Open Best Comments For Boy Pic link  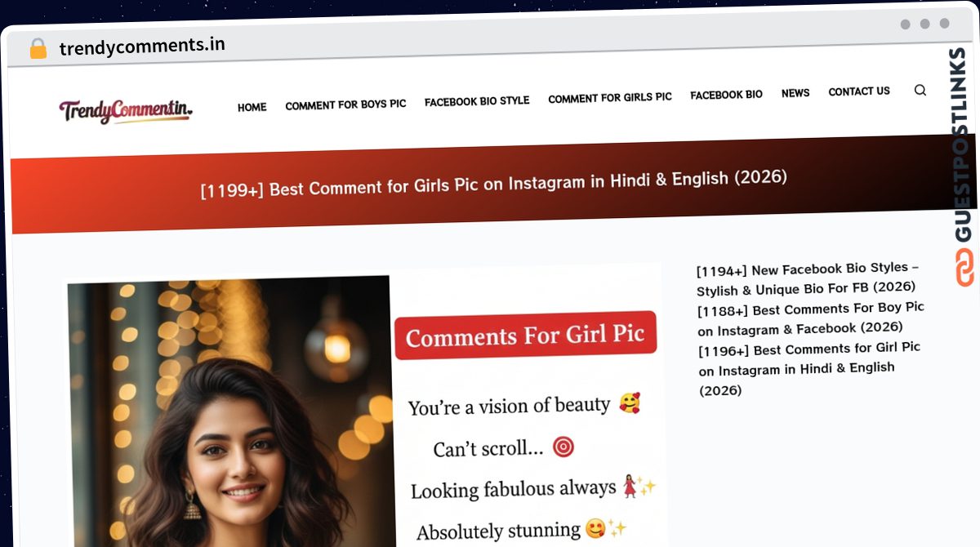click(x=811, y=318)
